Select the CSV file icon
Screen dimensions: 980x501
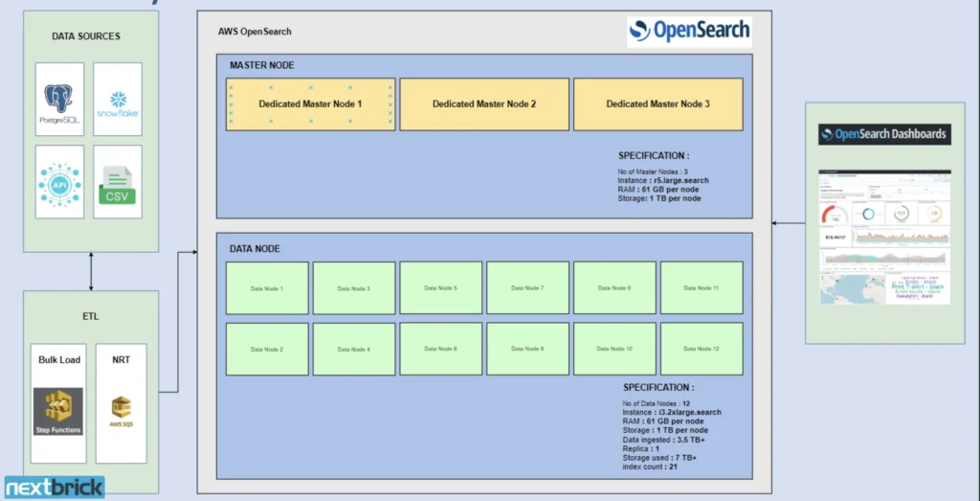coord(119,186)
